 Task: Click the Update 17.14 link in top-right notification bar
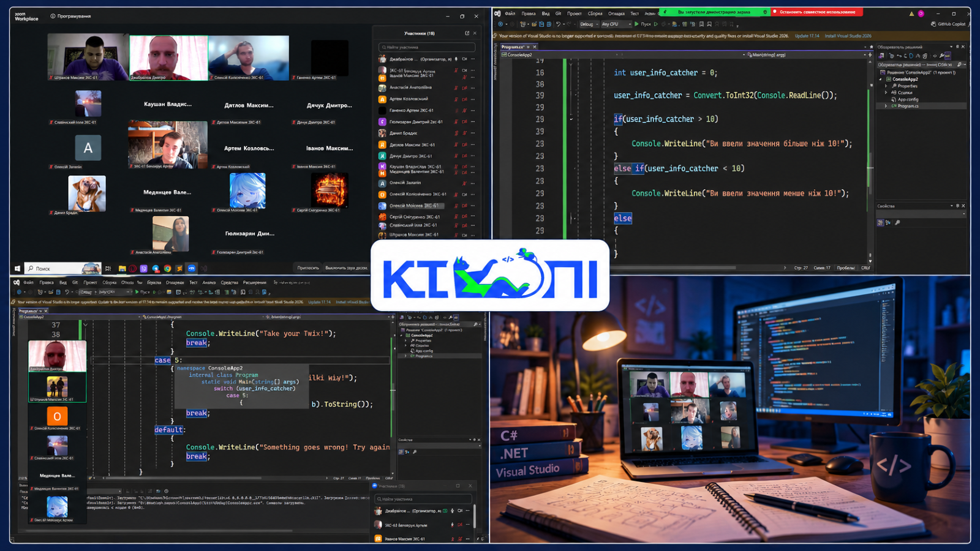807,36
